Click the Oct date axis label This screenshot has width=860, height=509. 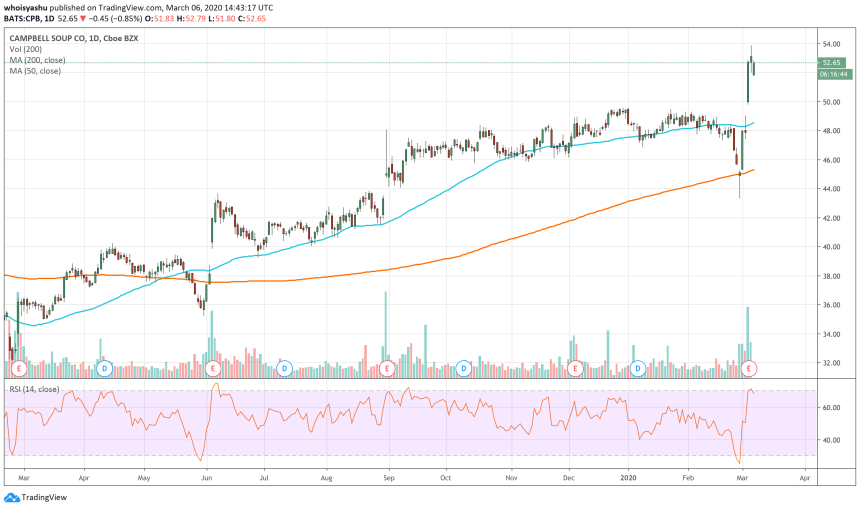pos(445,478)
